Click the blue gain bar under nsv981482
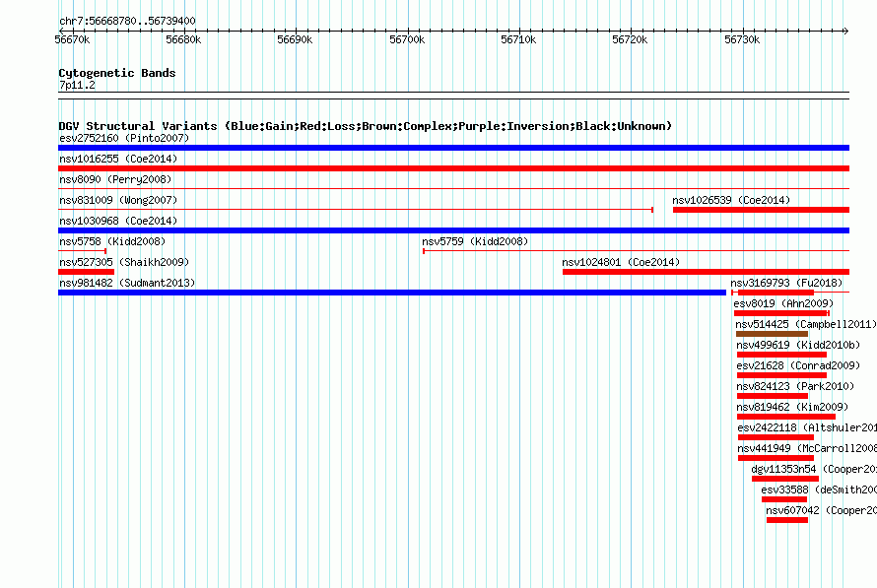The height and width of the screenshot is (588, 877). tap(392, 293)
